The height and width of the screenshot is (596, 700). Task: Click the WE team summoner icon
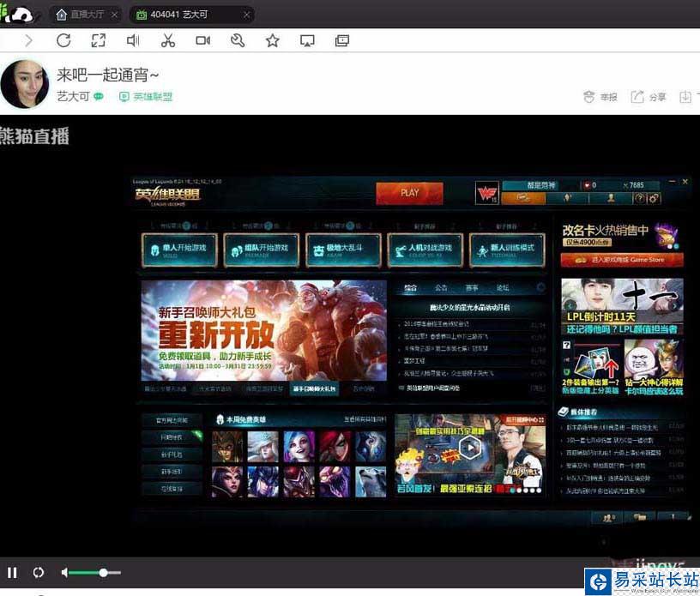(487, 193)
